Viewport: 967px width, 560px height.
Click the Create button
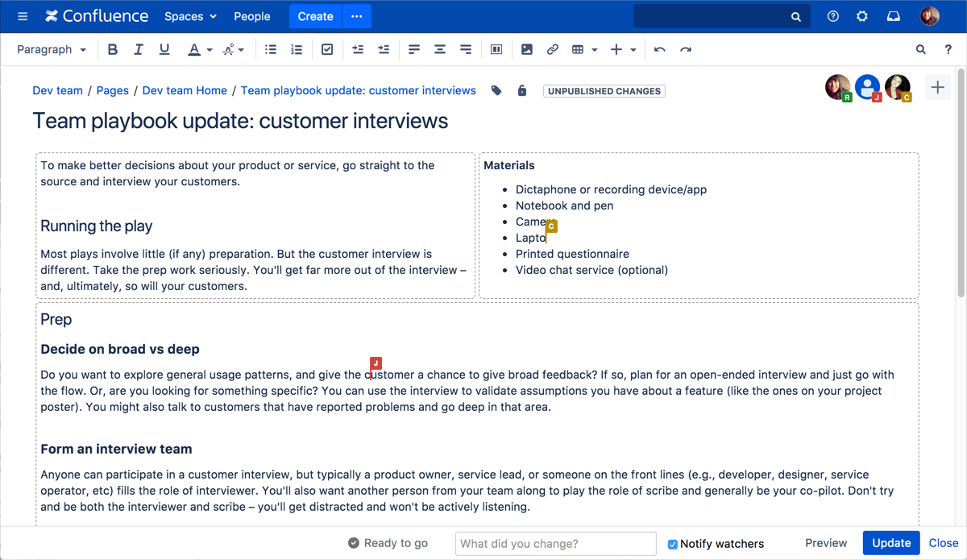(x=315, y=16)
